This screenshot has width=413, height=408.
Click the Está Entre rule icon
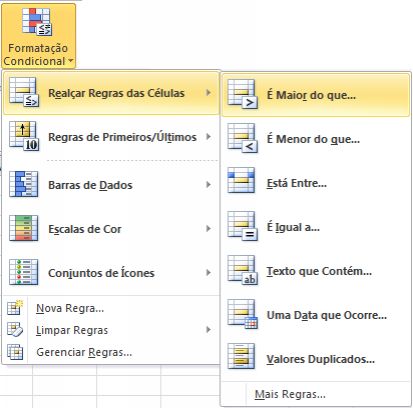click(241, 180)
